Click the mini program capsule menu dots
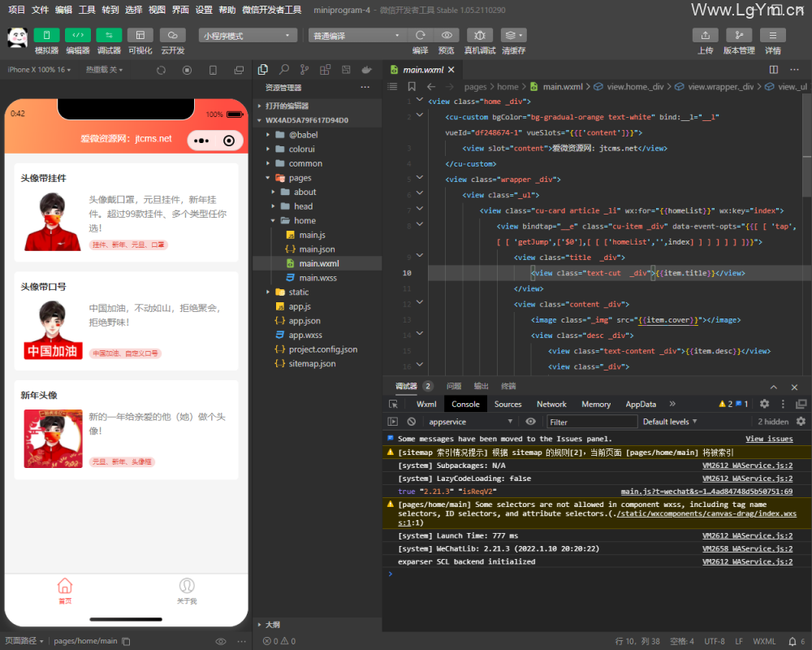This screenshot has width=812, height=650. [x=201, y=141]
